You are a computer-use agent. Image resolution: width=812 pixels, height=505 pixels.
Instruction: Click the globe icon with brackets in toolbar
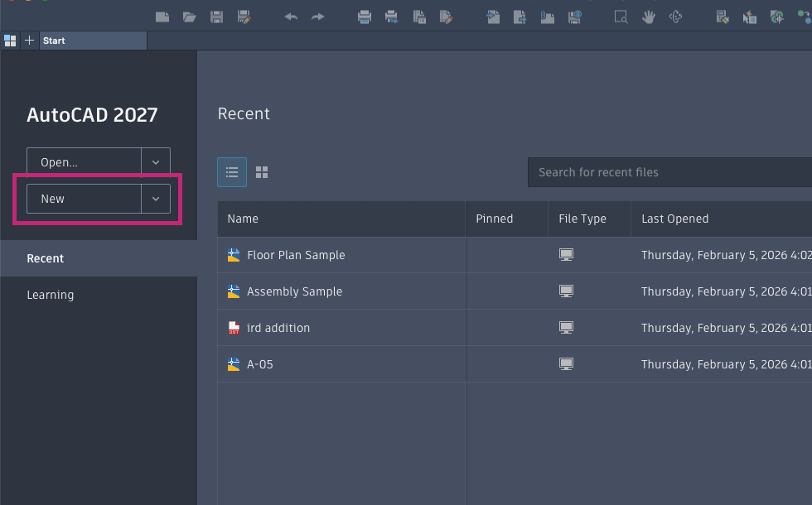click(x=777, y=17)
